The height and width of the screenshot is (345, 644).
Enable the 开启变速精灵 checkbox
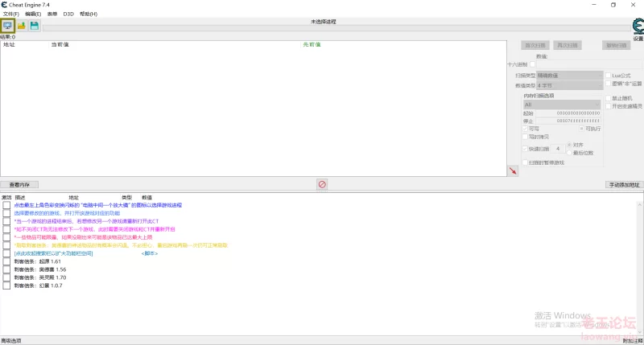(x=609, y=106)
